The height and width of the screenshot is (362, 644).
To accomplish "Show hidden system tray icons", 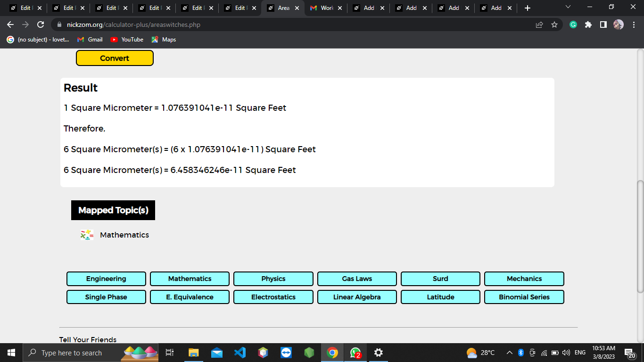I will [510, 353].
